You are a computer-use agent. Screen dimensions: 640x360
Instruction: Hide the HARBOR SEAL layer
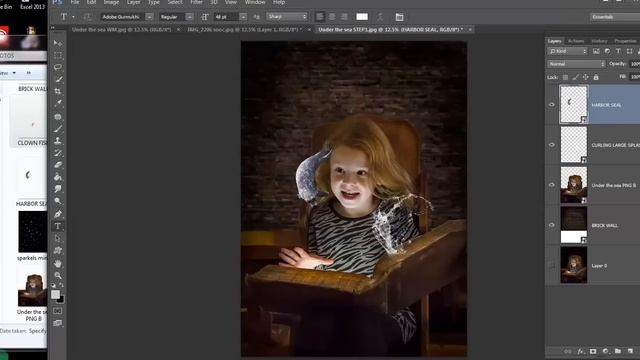point(551,104)
